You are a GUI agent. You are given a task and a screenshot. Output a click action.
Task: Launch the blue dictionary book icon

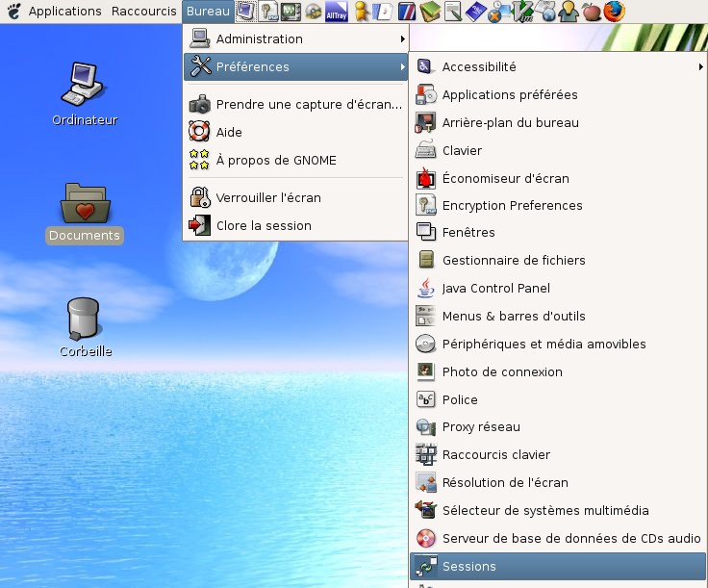(x=475, y=12)
